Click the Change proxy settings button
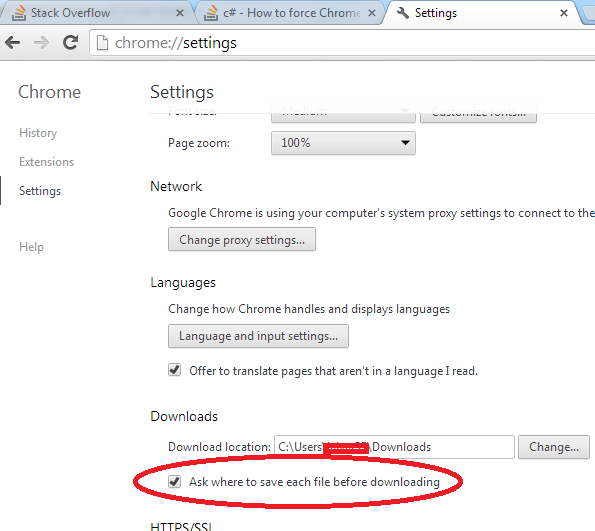Image resolution: width=595 pixels, height=531 pixels. point(242,240)
